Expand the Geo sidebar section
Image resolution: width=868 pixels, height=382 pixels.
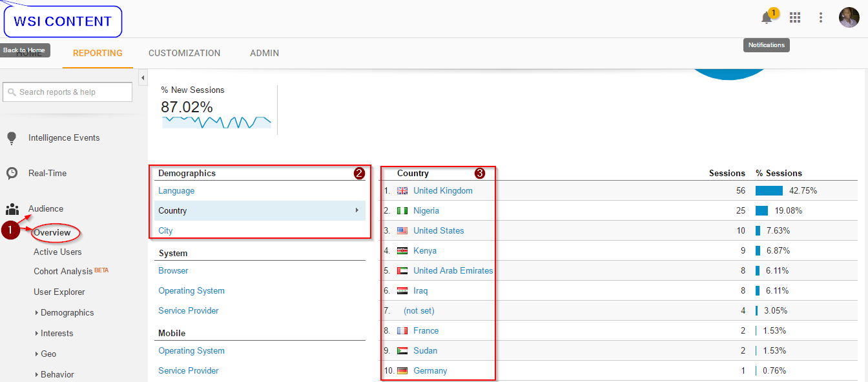pyautogui.click(x=48, y=354)
